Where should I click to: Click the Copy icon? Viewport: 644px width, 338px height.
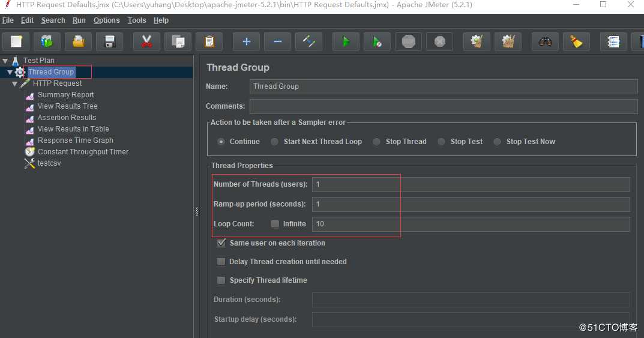click(x=178, y=41)
